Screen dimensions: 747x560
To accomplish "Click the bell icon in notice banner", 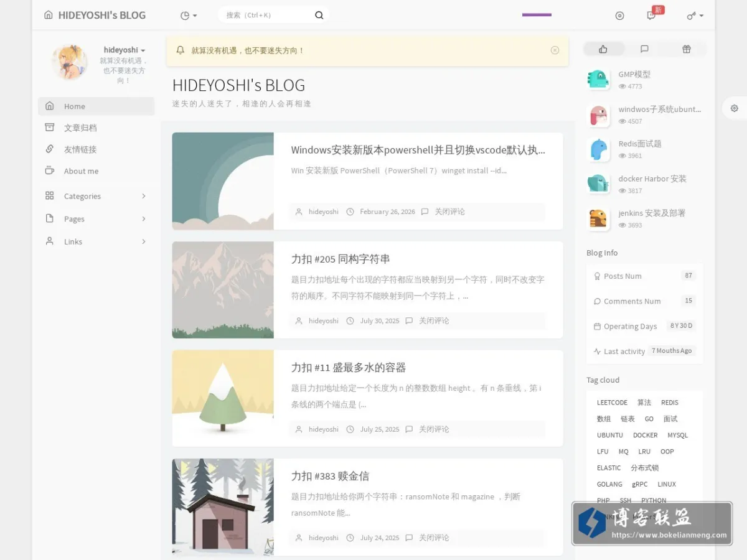I will tap(181, 50).
